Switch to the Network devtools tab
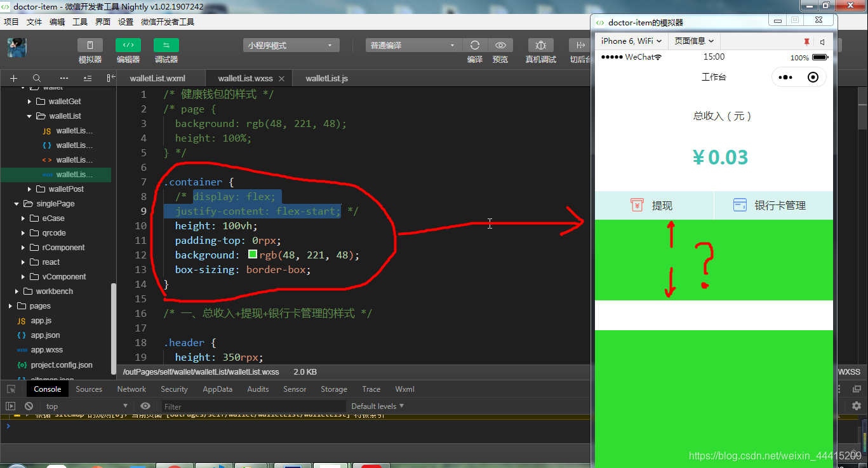The height and width of the screenshot is (468, 868). tap(131, 389)
